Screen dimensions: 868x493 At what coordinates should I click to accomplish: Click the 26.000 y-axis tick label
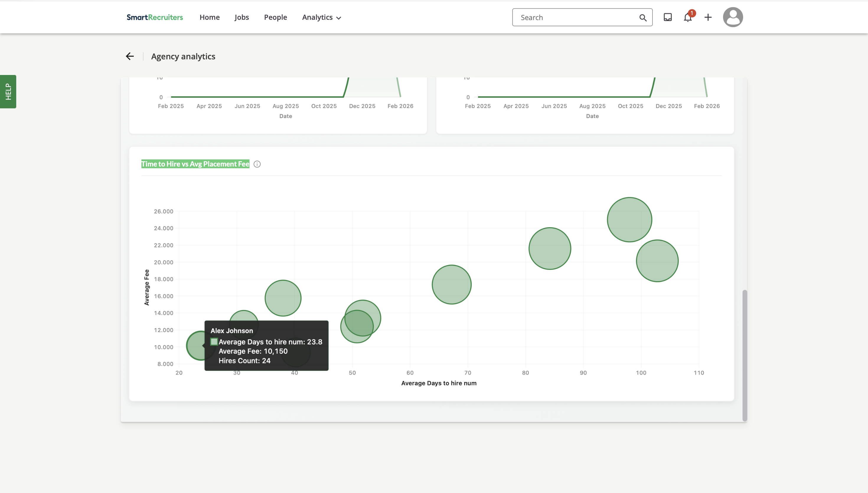click(x=164, y=211)
